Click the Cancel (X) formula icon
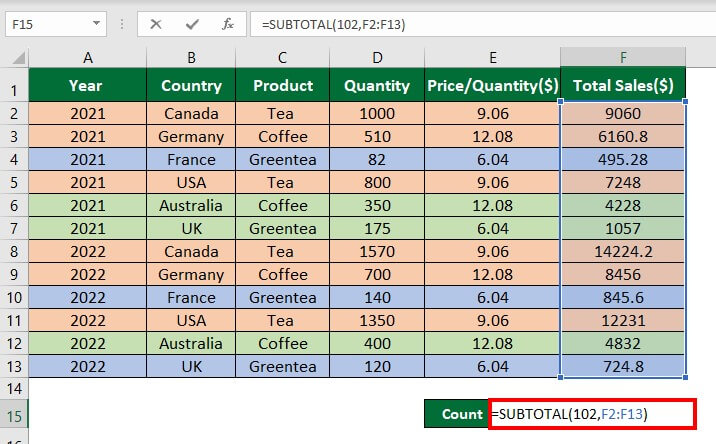The image size is (716, 444). tap(155, 22)
